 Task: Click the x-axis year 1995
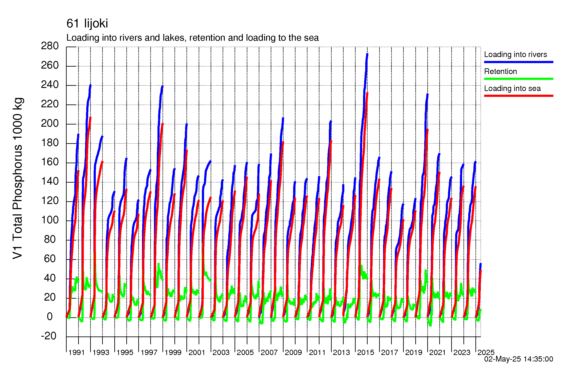click(x=125, y=352)
